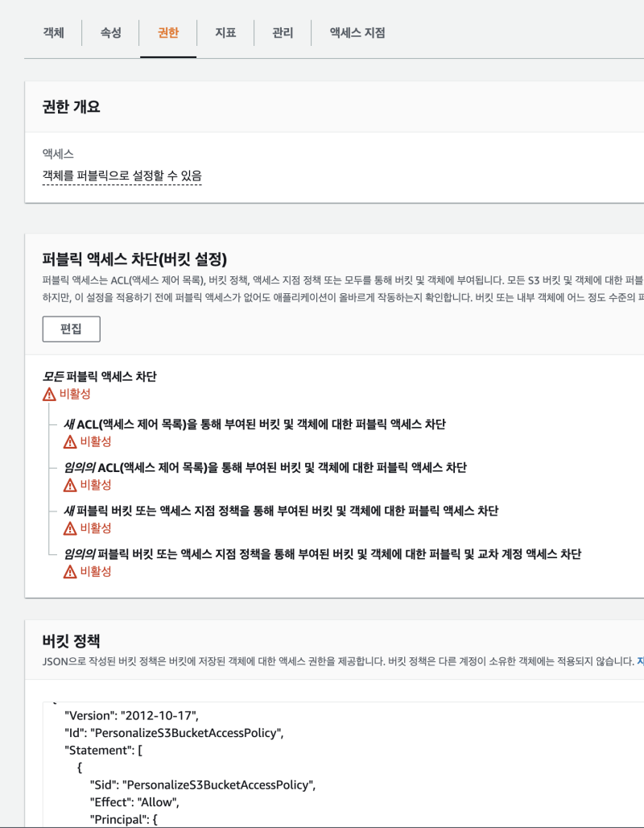Open the 관리 tab
This screenshot has height=828, width=644.
coord(283,33)
